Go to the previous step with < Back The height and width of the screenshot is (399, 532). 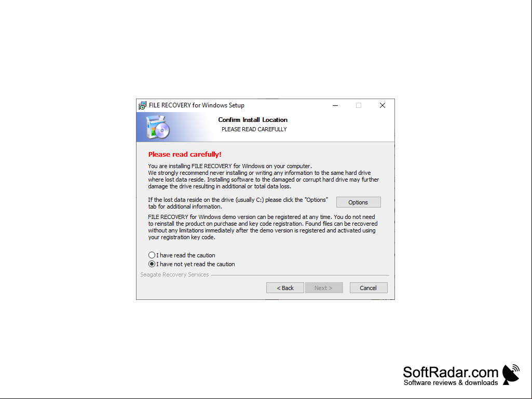285,288
